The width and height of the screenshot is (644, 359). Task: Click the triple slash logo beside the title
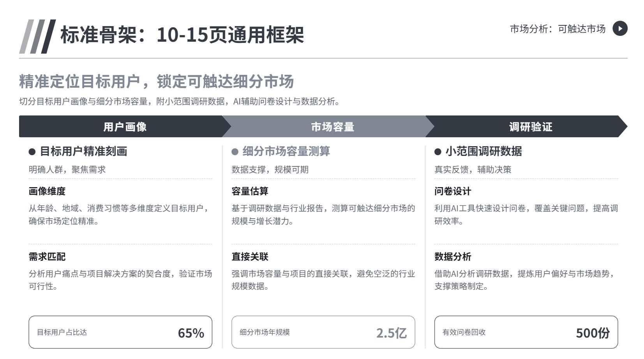pyautogui.click(x=37, y=36)
